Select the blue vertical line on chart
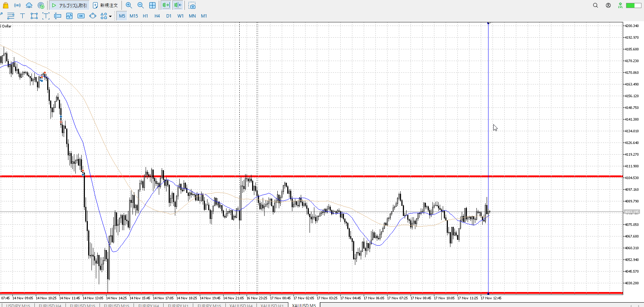Screen dimensions: 644x307 [488, 110]
